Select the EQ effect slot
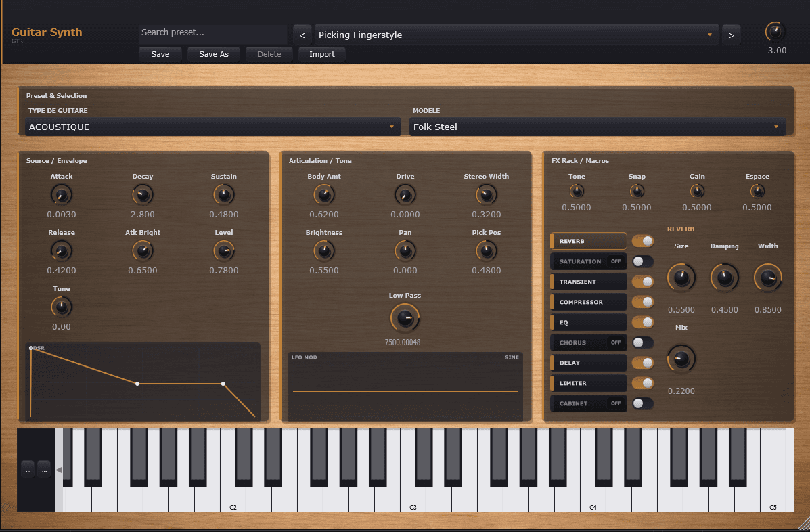810x532 pixels. pyautogui.click(x=589, y=322)
